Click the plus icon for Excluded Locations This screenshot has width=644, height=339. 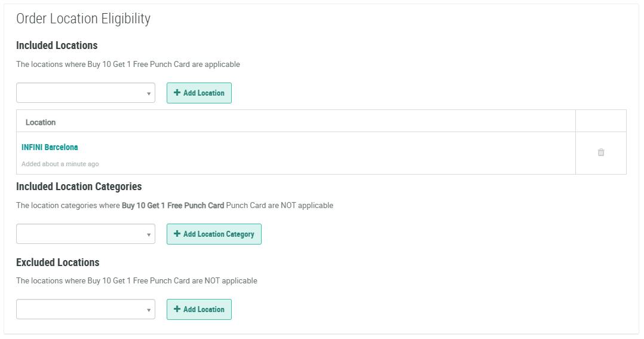[x=177, y=309]
